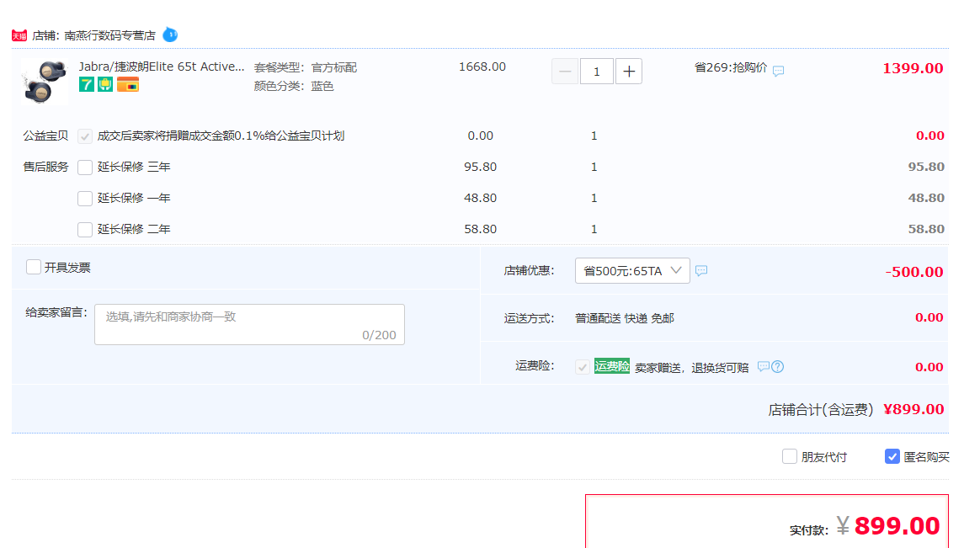The width and height of the screenshot is (980, 548).
Task: Increase quantity with the plus button
Action: tap(629, 72)
